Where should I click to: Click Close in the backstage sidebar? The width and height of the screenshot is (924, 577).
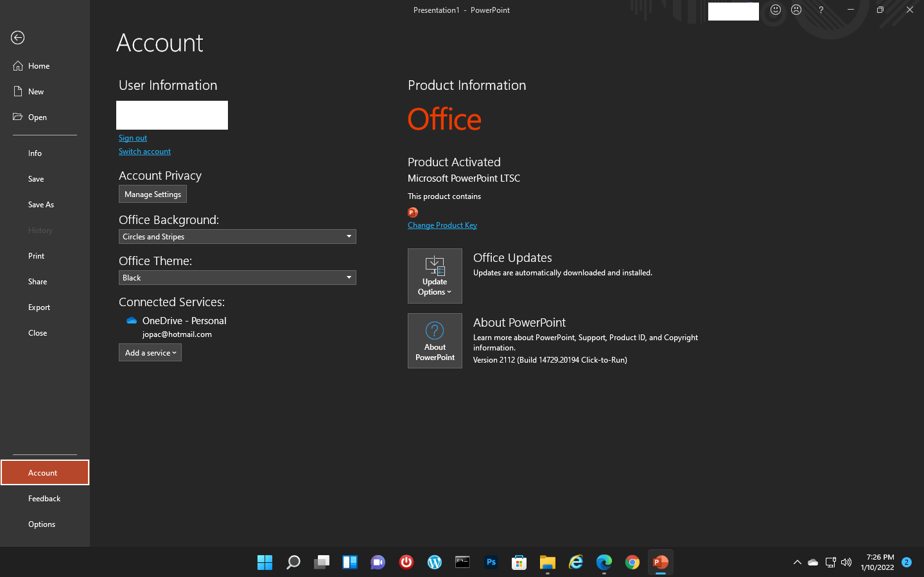45,333
